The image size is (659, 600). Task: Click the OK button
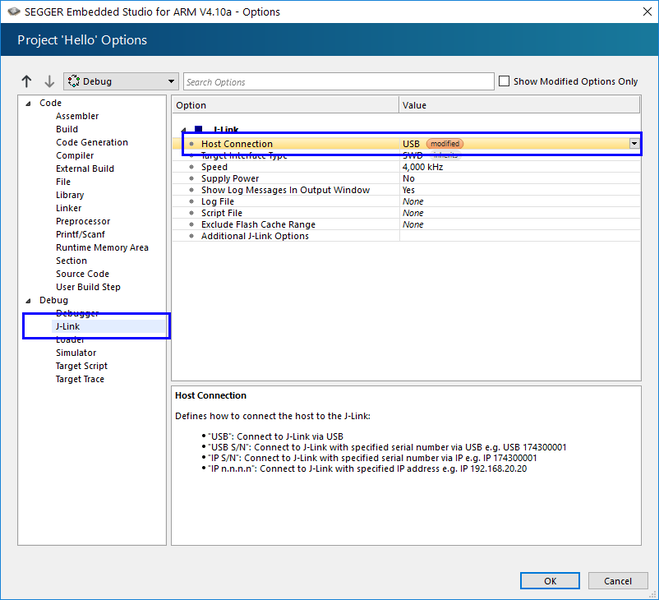point(549,581)
